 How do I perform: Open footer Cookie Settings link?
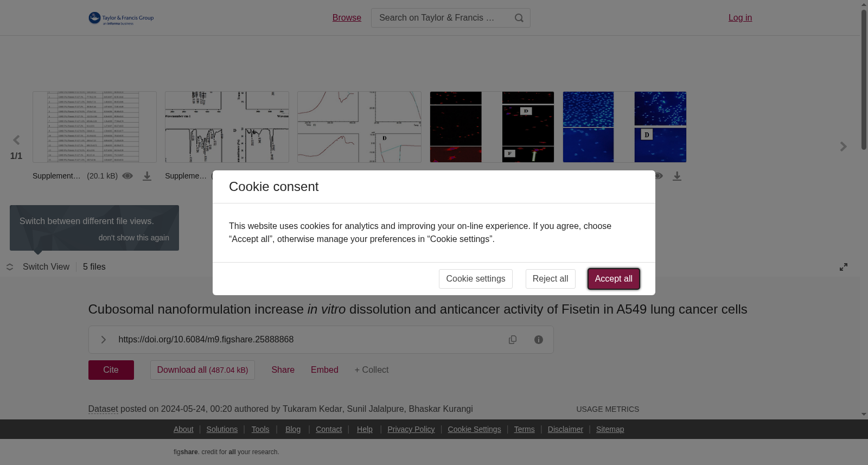pyautogui.click(x=474, y=429)
